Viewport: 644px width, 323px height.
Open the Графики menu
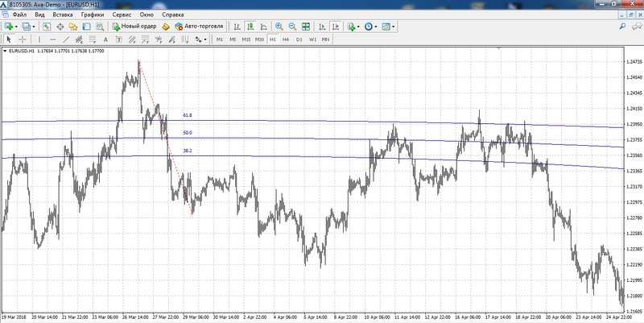tap(93, 14)
